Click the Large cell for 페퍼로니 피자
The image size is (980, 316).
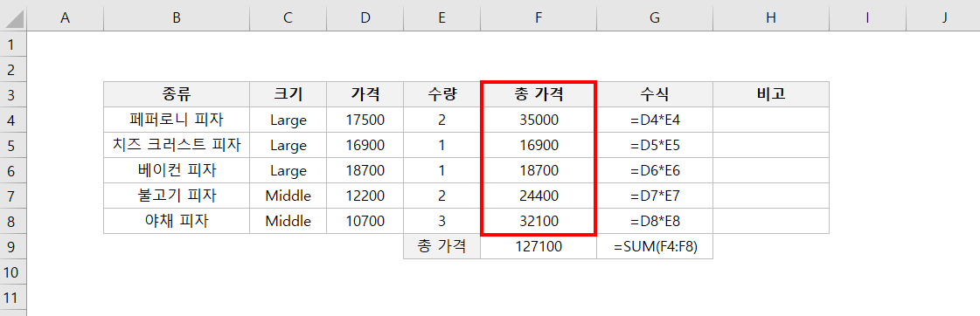point(288,120)
